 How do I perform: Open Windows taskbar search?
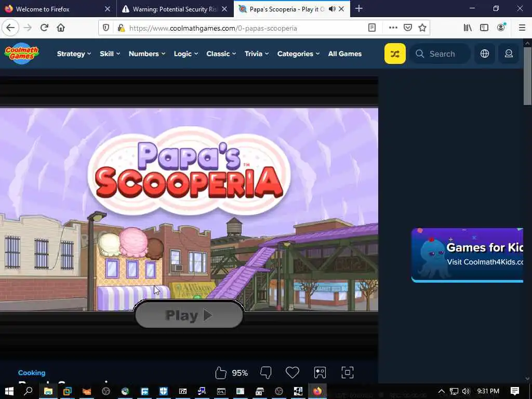pos(29,391)
